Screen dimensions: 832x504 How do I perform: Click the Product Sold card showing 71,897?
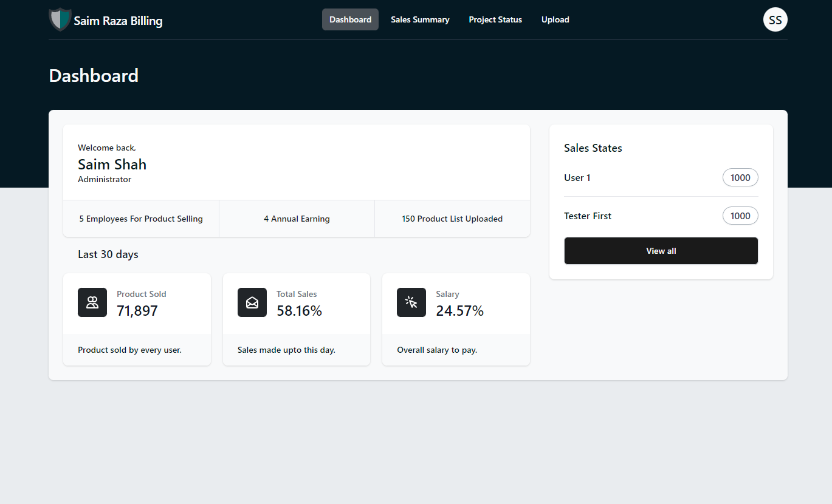click(137, 319)
